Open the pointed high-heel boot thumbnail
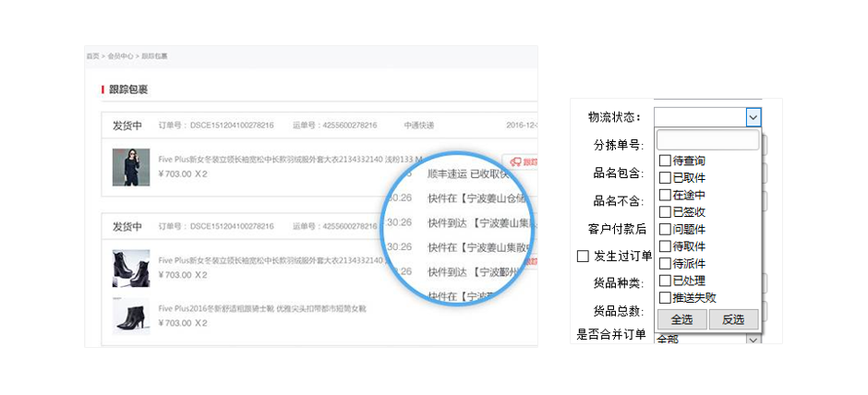 (131, 315)
